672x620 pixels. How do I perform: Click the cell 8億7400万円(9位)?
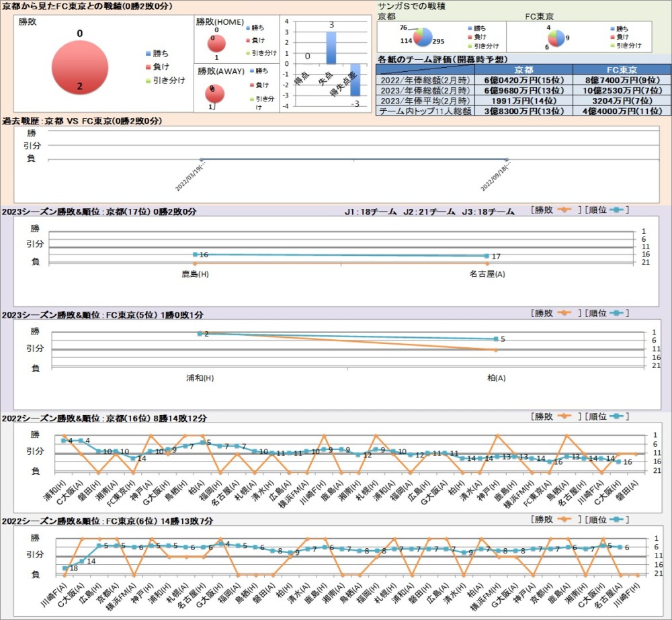coord(622,80)
